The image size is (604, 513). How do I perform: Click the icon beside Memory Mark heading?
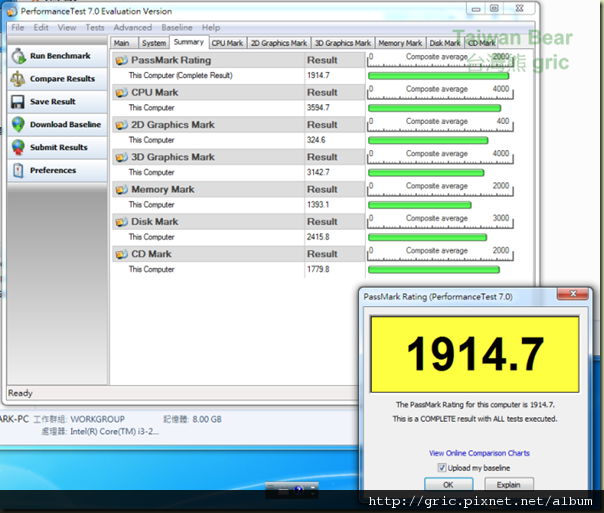(121, 190)
